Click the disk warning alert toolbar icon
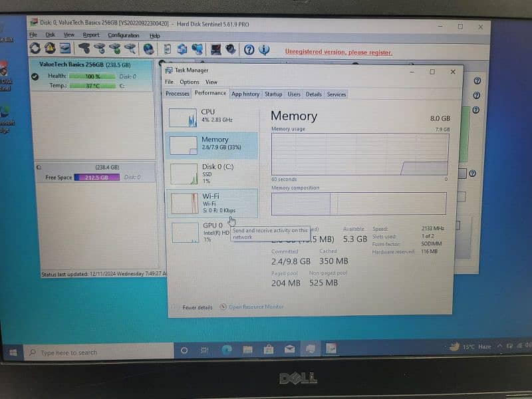 (x=50, y=49)
